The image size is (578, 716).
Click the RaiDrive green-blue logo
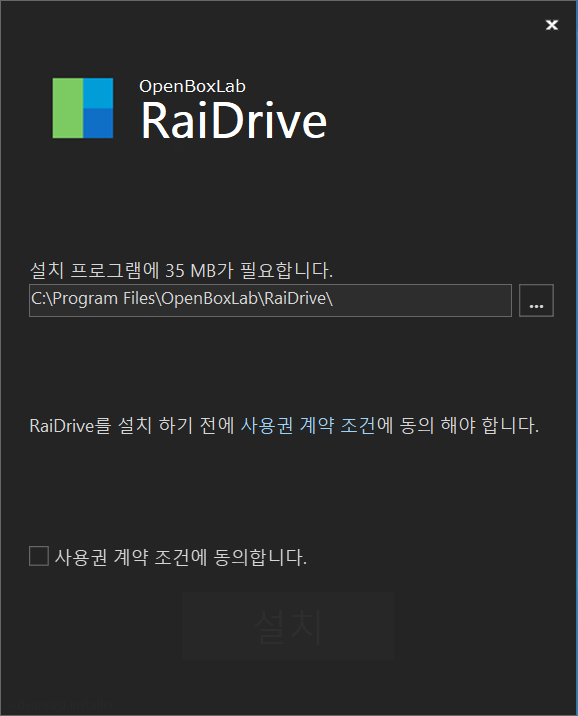click(x=83, y=108)
